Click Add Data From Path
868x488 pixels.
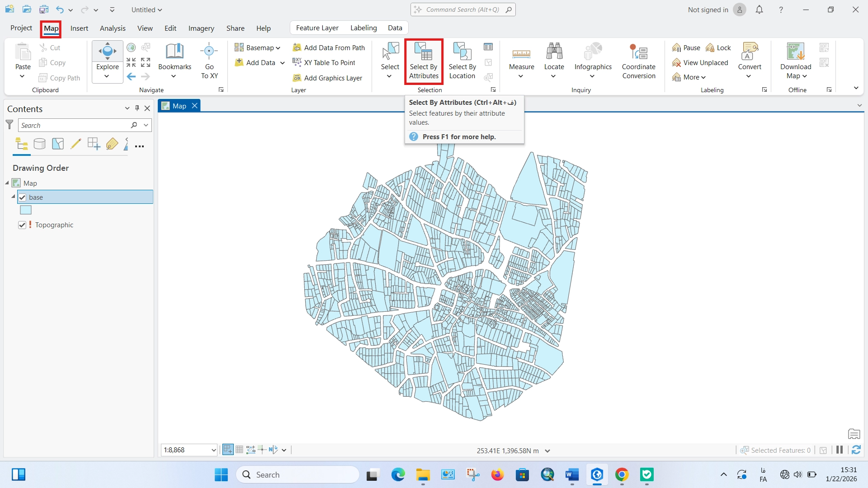(329, 47)
